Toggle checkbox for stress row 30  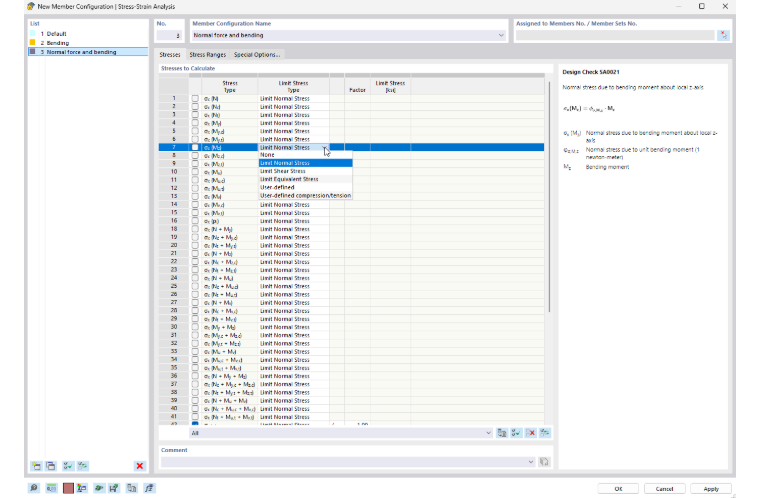click(x=195, y=327)
